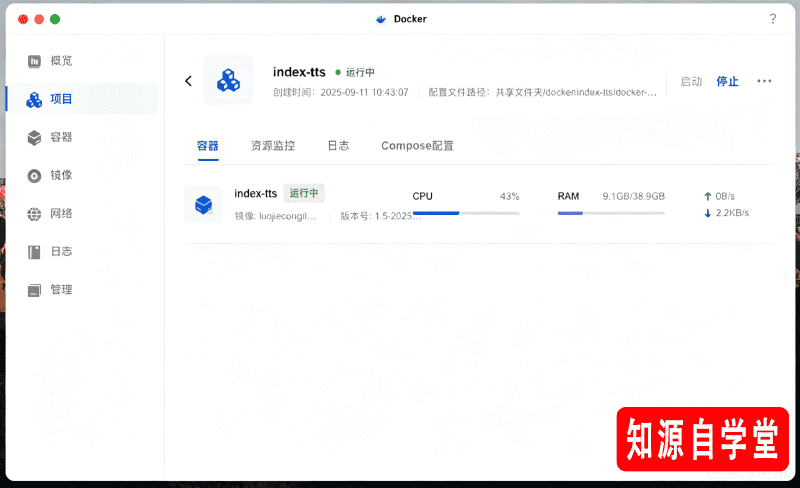Click the help question mark icon

click(773, 19)
